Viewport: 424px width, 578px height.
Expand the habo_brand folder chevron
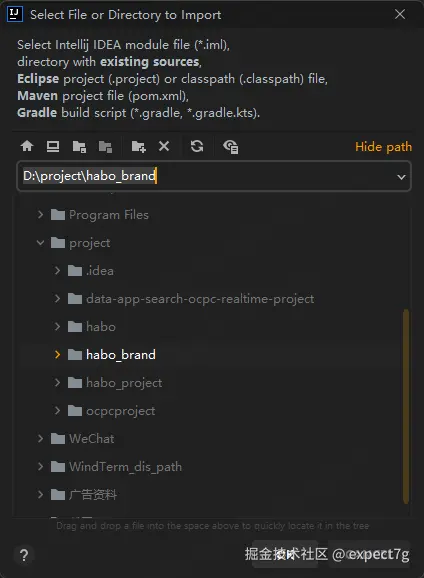(x=58, y=355)
